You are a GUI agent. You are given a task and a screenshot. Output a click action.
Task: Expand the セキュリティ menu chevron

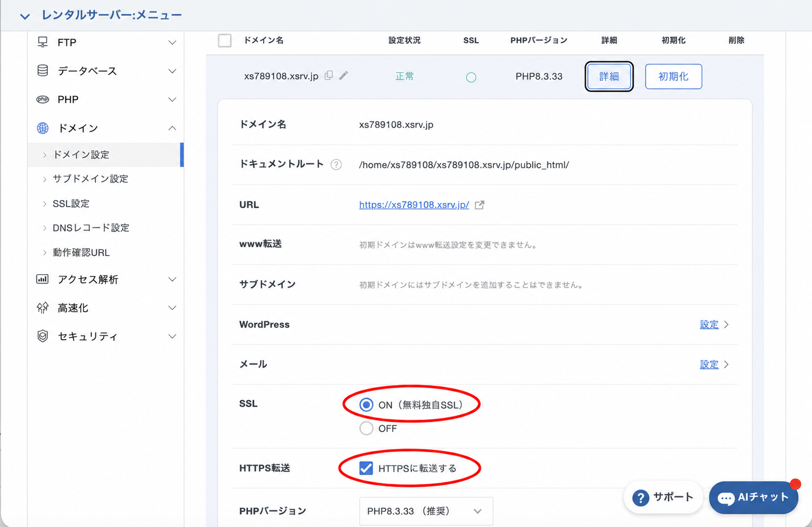(x=172, y=337)
